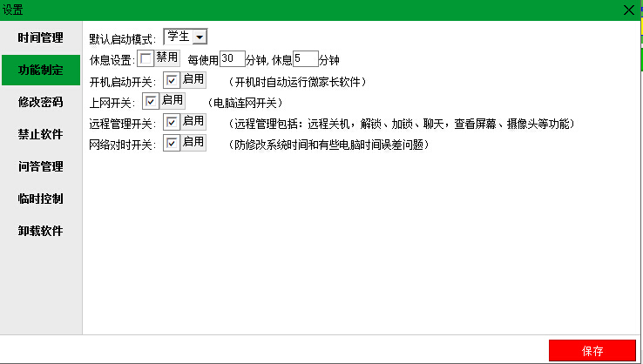The width and height of the screenshot is (643, 364).
Task: Open the 时间管理 settings tab
Action: click(x=41, y=37)
